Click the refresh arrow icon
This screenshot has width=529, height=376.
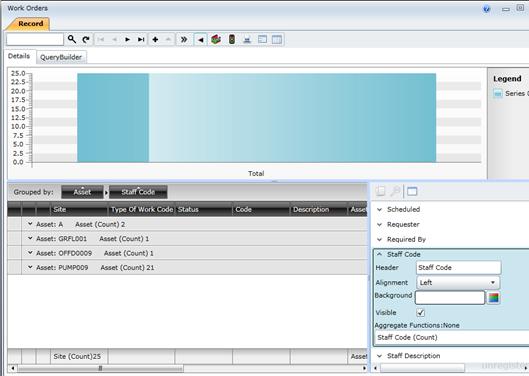[x=86, y=39]
